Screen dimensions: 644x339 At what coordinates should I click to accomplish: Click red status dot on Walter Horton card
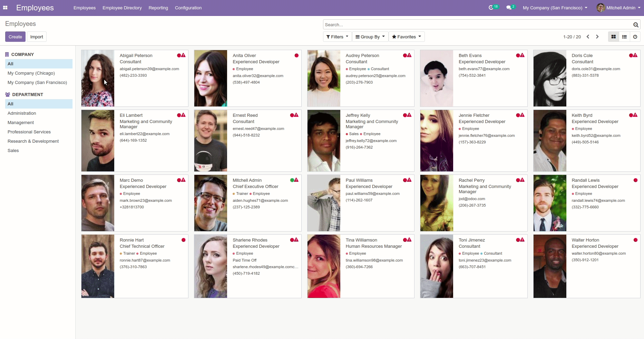pyautogui.click(x=635, y=240)
